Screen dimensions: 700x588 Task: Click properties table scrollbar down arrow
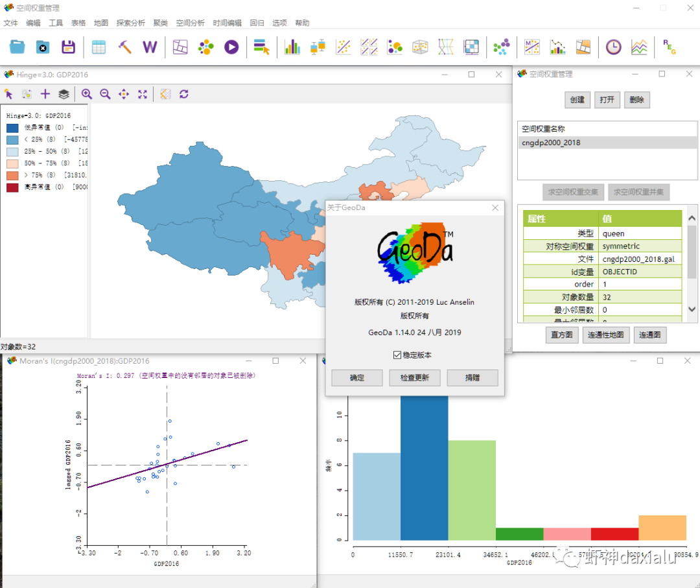[x=692, y=309]
